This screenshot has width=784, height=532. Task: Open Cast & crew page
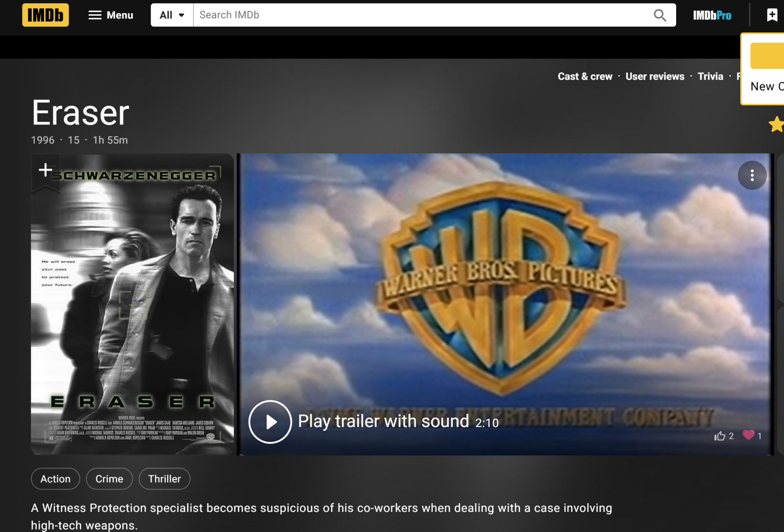pyautogui.click(x=585, y=76)
